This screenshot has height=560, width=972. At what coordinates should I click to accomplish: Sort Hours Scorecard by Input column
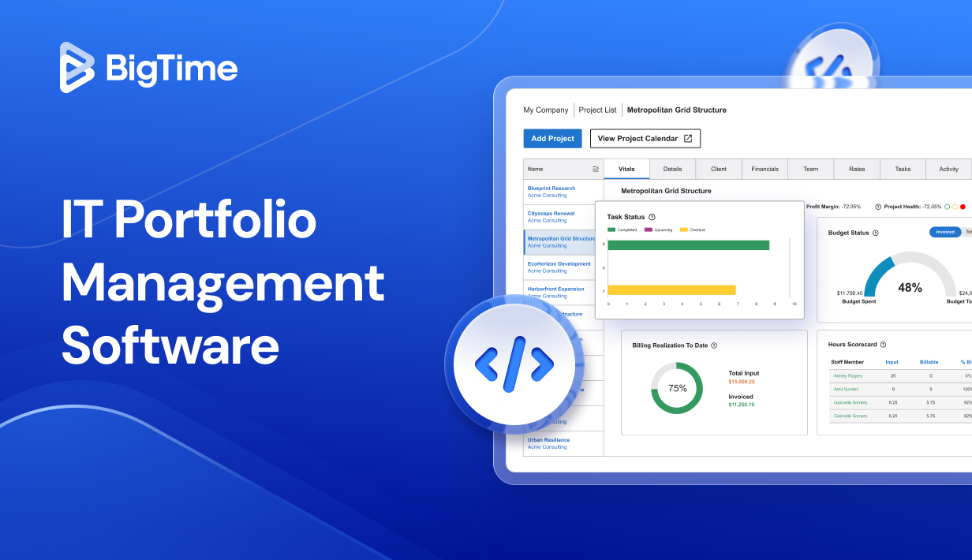coord(892,362)
